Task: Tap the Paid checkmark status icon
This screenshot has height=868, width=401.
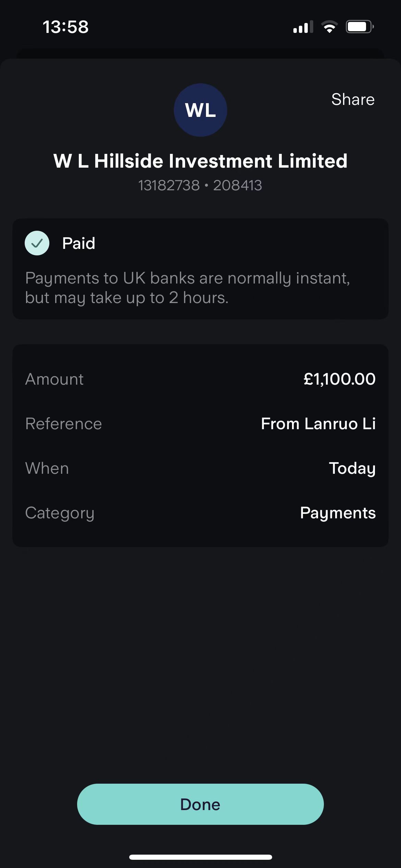Action: click(x=37, y=243)
